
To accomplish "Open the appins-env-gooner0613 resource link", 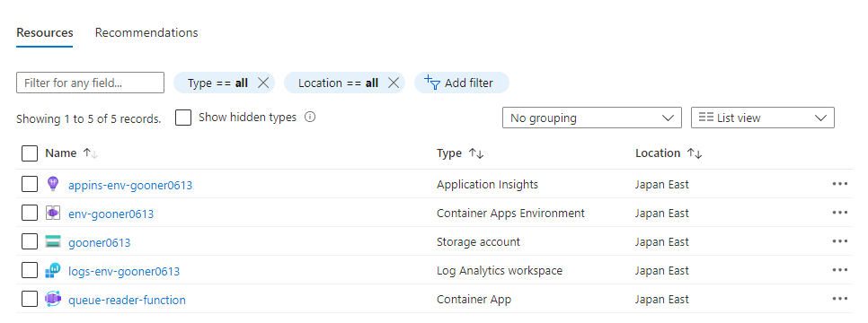I will [130, 186].
